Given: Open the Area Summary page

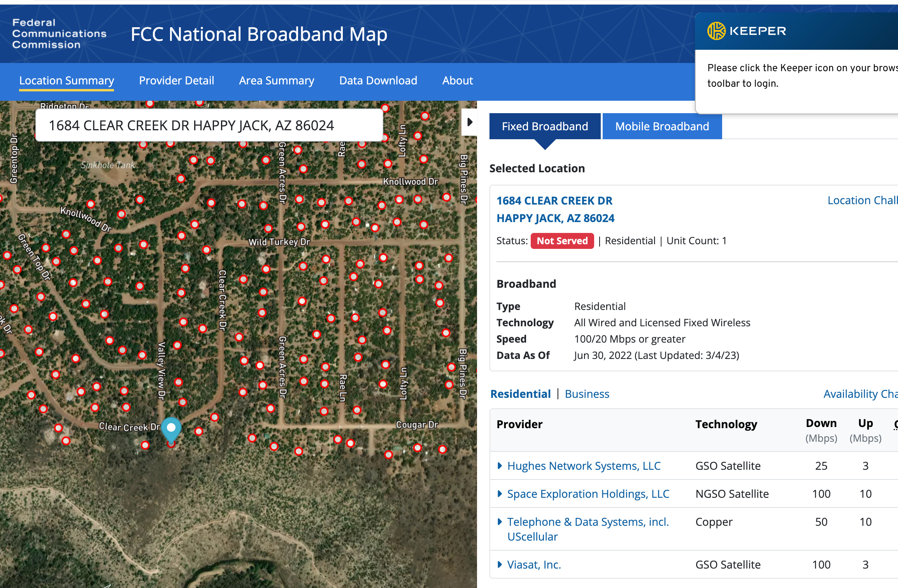Looking at the screenshot, I should [x=276, y=80].
